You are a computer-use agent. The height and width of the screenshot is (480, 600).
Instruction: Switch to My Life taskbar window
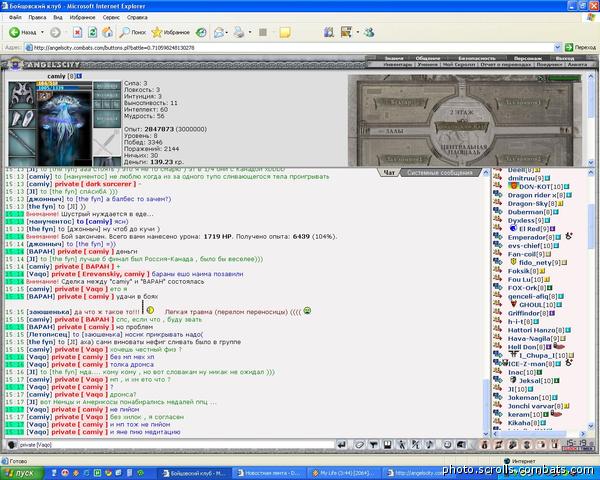[x=344, y=473]
